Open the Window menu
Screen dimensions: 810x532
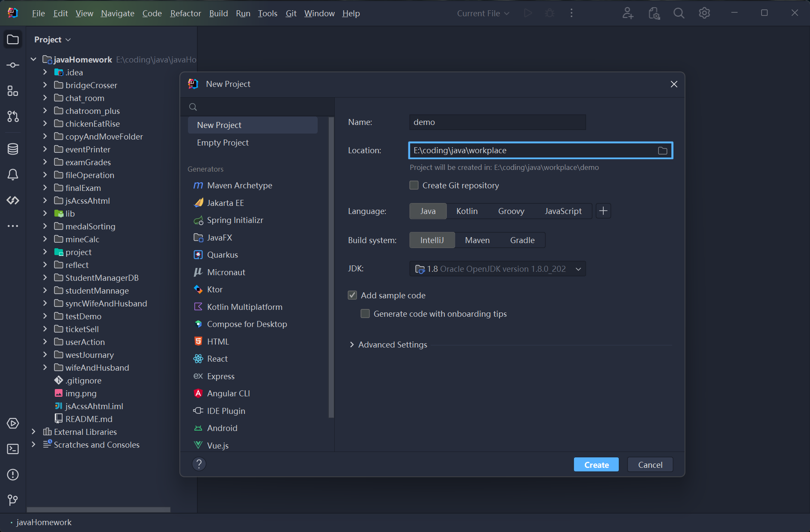319,13
